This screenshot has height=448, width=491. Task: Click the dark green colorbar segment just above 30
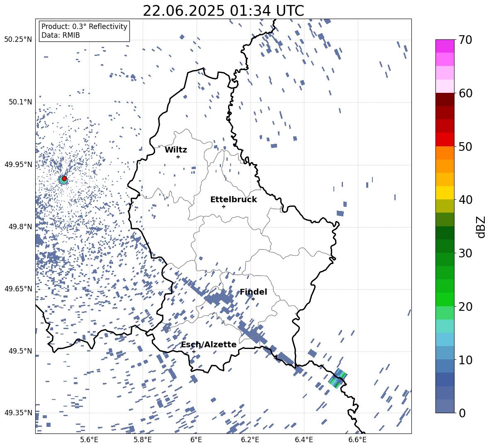[x=445, y=246]
